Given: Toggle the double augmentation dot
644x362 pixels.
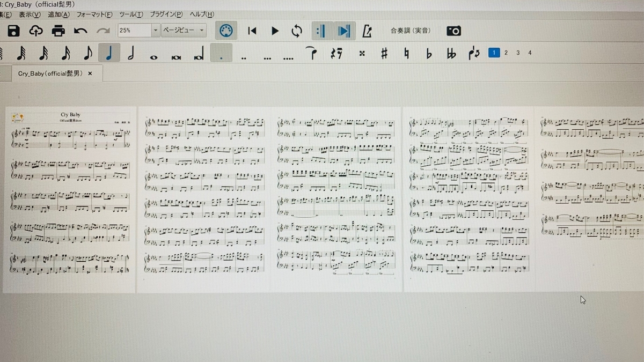Looking at the screenshot, I should pos(244,57).
